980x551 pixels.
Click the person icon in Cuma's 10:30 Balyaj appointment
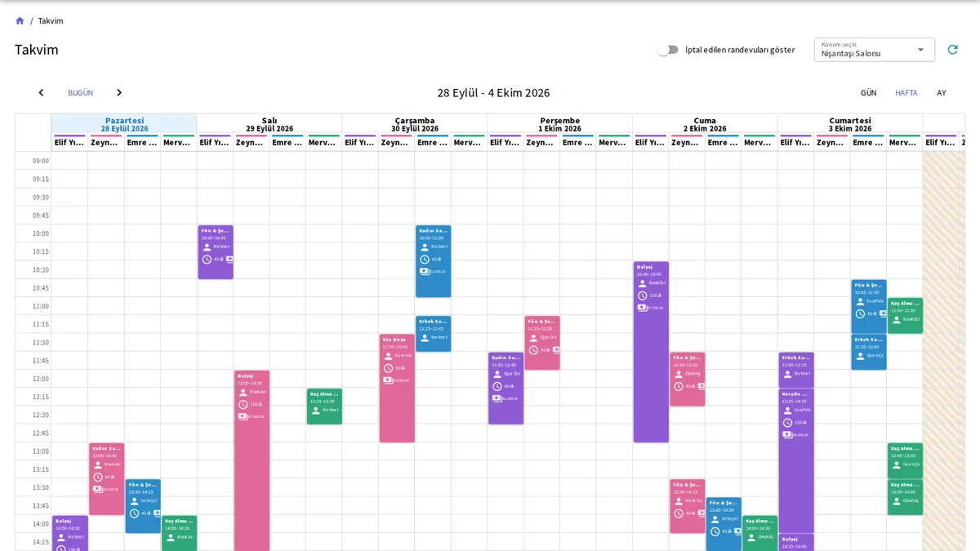[642, 283]
